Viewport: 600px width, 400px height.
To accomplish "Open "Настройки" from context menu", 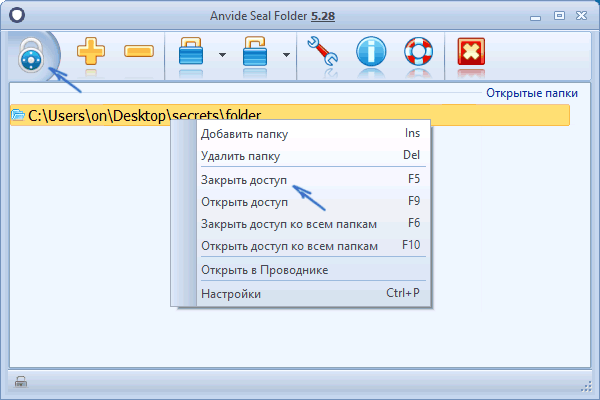I will coord(313,294).
